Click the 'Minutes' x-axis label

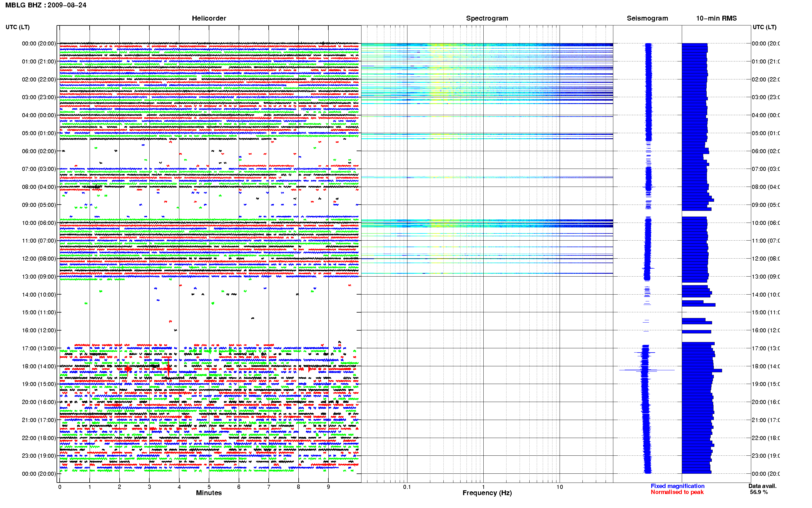click(209, 493)
